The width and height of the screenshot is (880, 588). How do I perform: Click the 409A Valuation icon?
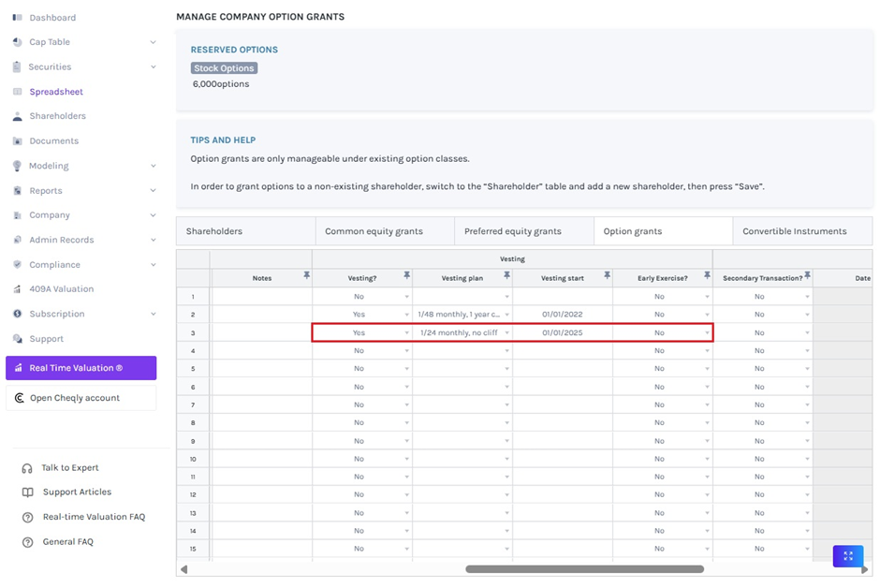coord(17,289)
